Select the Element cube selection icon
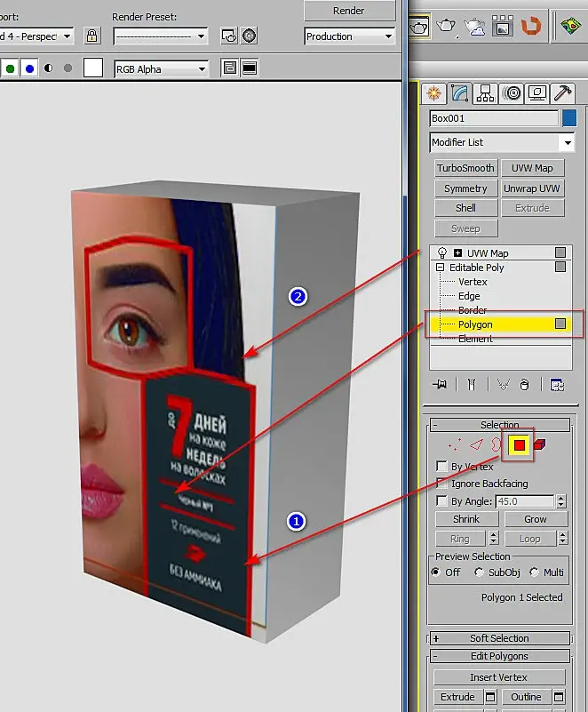 pos(540,444)
